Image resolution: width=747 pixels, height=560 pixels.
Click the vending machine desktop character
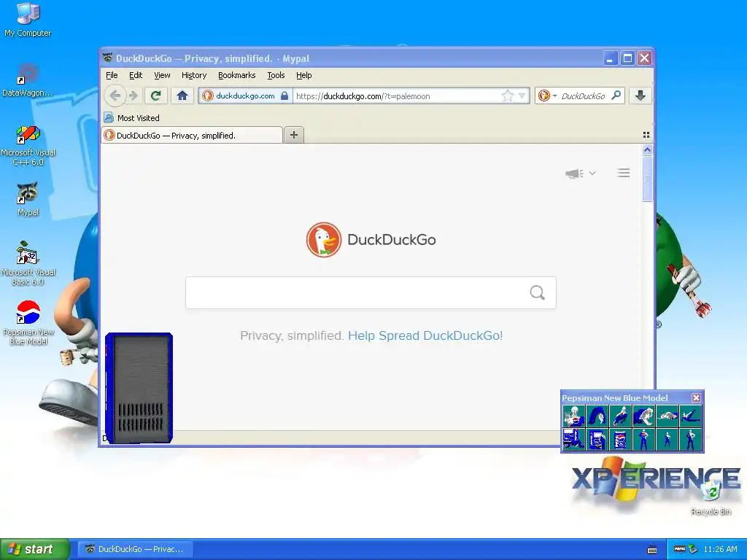coord(139,388)
